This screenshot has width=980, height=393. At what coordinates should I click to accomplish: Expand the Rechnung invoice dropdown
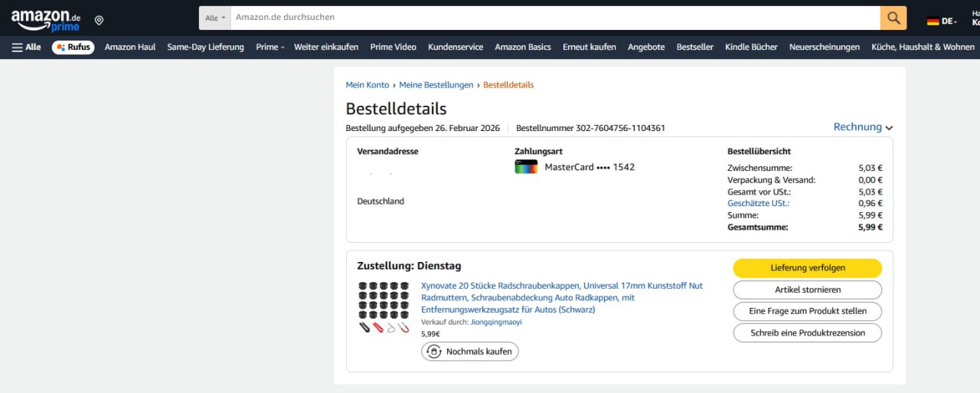click(863, 127)
